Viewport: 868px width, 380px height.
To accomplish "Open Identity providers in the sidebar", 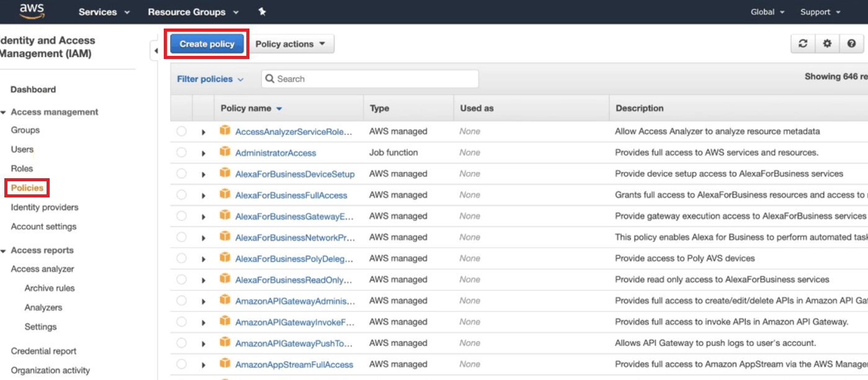I will point(45,207).
